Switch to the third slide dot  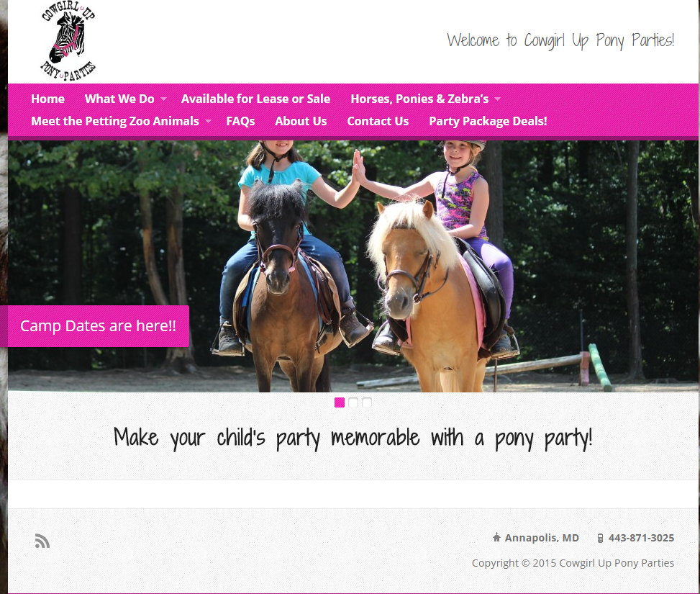[x=367, y=402]
